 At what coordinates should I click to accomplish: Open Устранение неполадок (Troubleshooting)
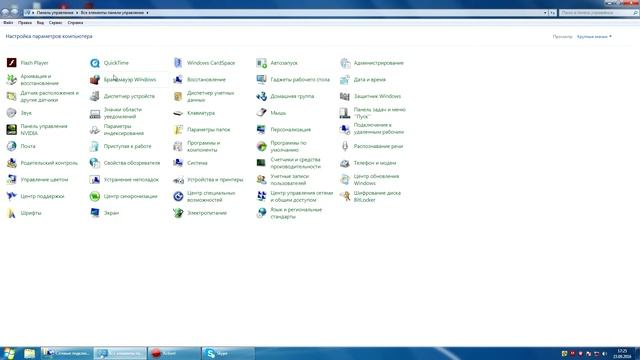point(124,180)
